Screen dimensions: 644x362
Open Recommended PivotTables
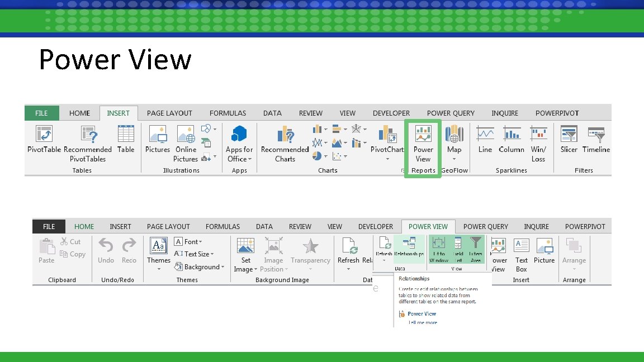(87, 144)
